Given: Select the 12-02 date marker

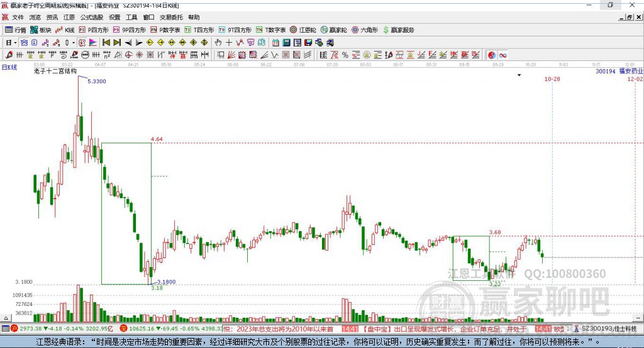Looking at the screenshot, I should (635, 79).
